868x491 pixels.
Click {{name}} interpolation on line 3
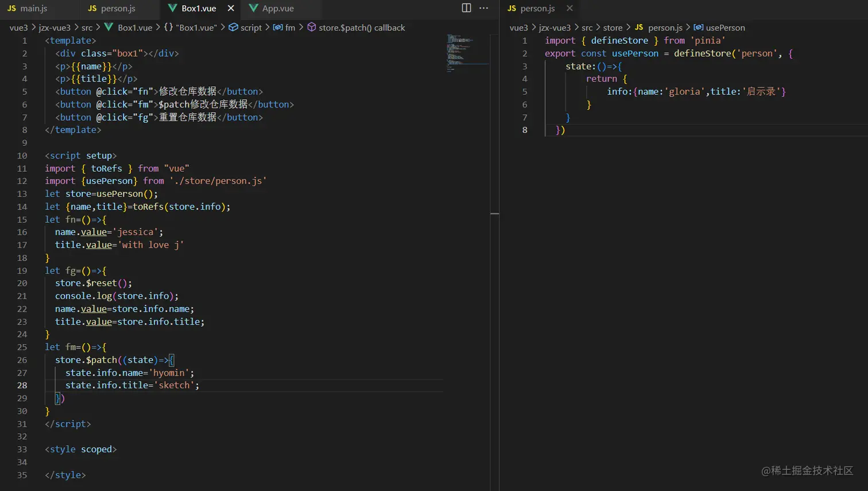pos(91,66)
